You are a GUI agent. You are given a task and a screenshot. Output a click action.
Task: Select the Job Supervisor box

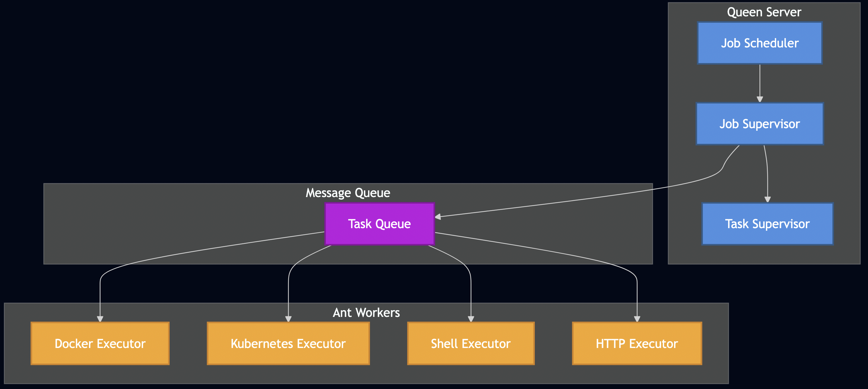tap(759, 124)
